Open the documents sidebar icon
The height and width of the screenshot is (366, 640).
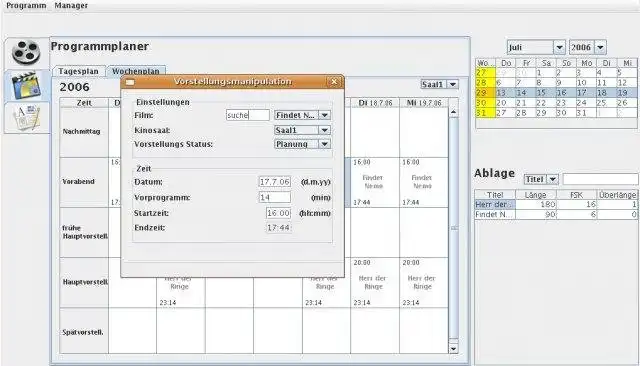pos(26,118)
